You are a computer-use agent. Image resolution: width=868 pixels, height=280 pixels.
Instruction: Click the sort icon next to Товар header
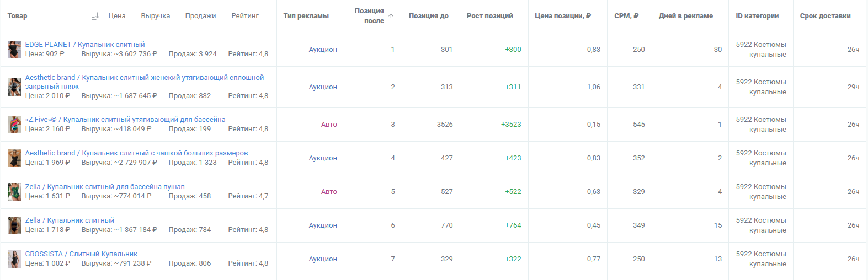pos(95,16)
